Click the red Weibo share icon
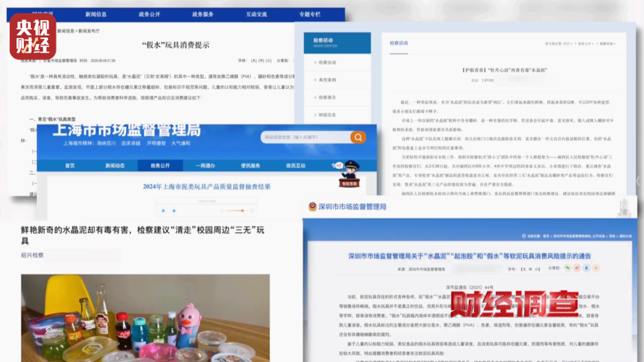This screenshot has height=362, width=644. pos(577,268)
